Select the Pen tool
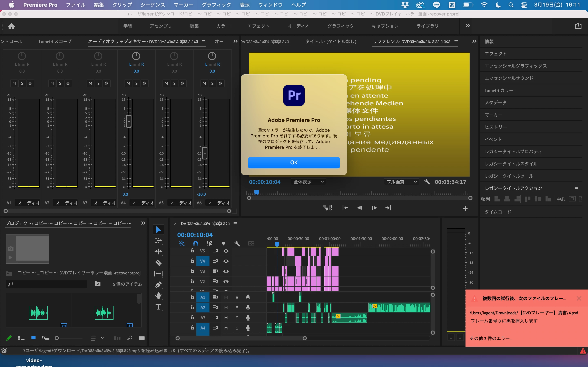The image size is (588, 367). pyautogui.click(x=158, y=284)
